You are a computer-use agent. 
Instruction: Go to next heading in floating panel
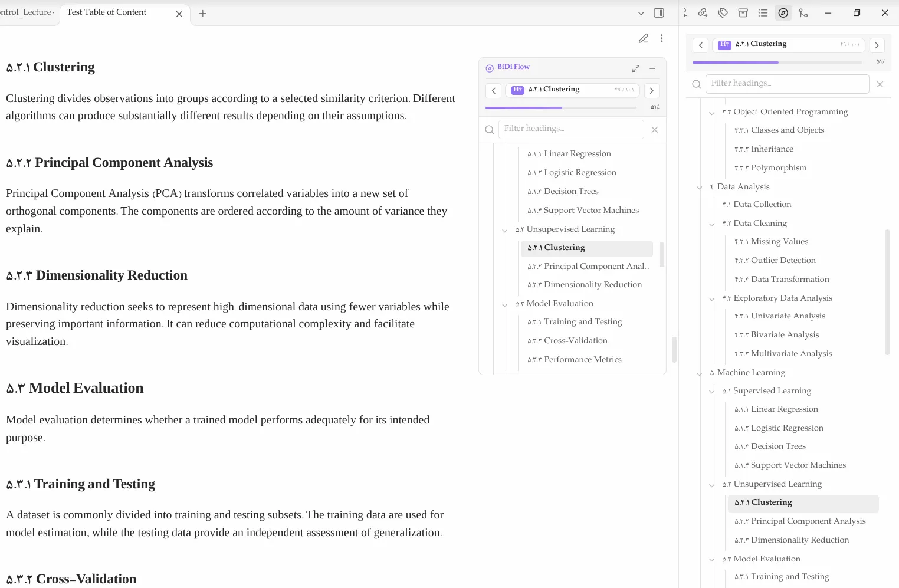(x=651, y=90)
